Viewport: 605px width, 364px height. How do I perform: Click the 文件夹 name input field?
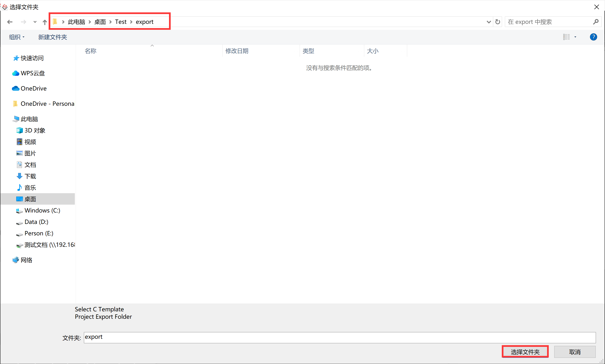(x=339, y=338)
